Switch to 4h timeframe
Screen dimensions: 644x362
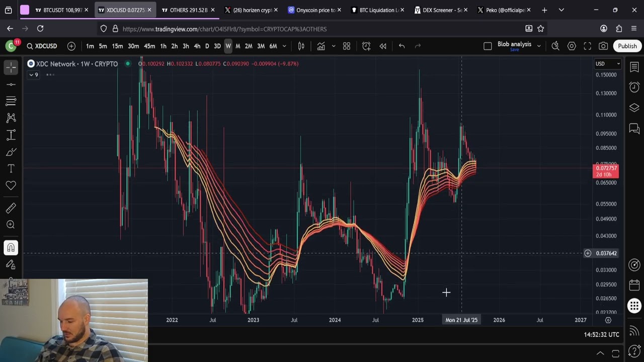tap(197, 46)
